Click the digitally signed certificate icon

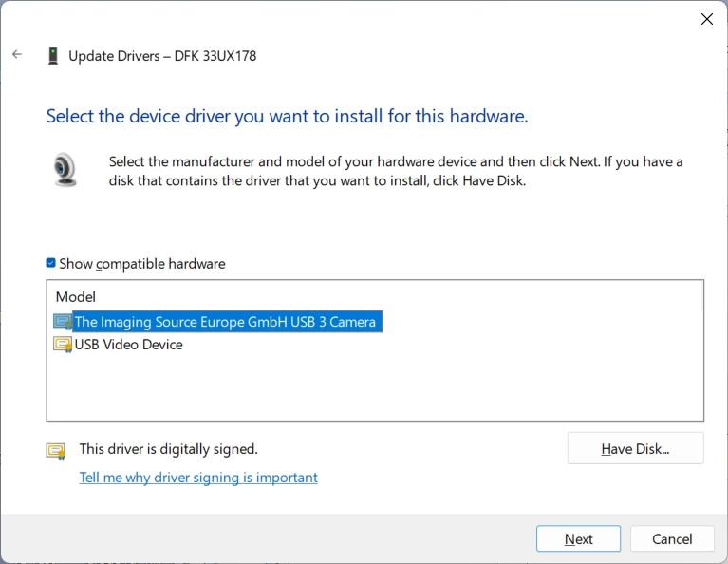pyautogui.click(x=56, y=450)
